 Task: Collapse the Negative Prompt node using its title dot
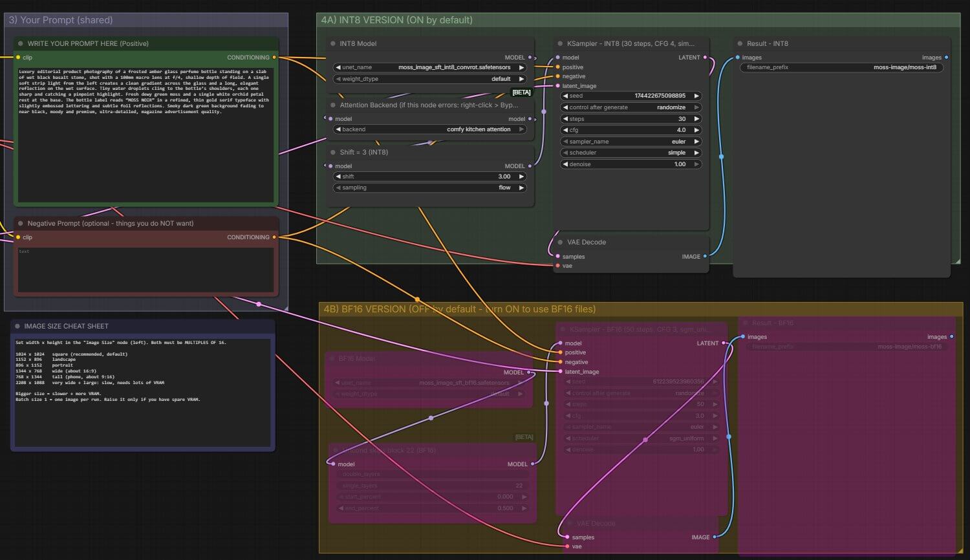[21, 224]
